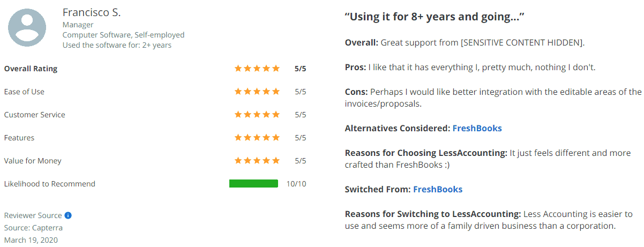The image size is (644, 247).
Task: Click reviewer name Francisco S.
Action: [92, 12]
